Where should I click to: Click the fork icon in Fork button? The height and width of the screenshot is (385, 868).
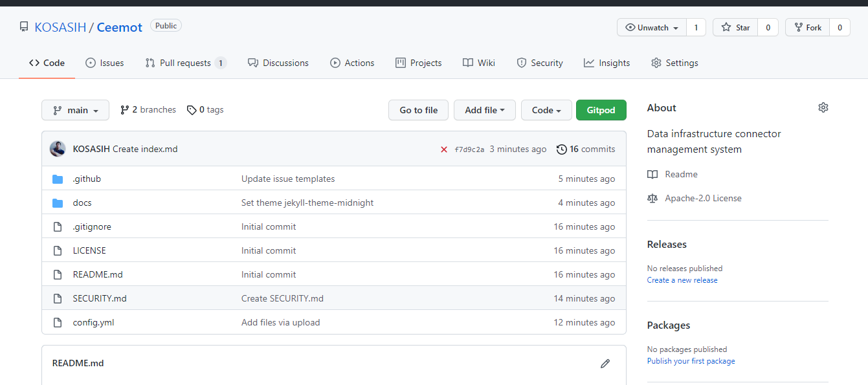[798, 27]
